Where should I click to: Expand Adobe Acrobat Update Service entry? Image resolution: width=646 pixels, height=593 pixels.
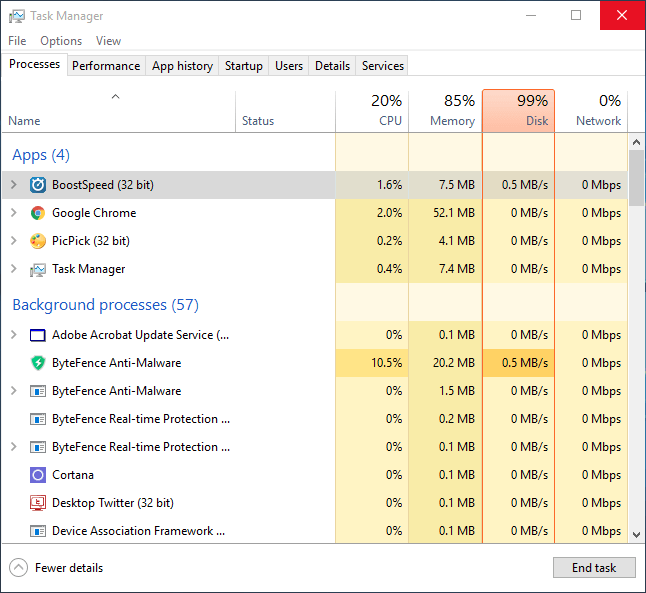pos(14,335)
